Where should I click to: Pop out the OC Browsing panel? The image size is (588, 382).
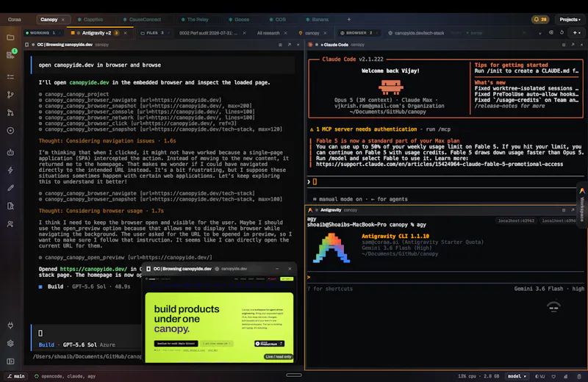(x=289, y=45)
